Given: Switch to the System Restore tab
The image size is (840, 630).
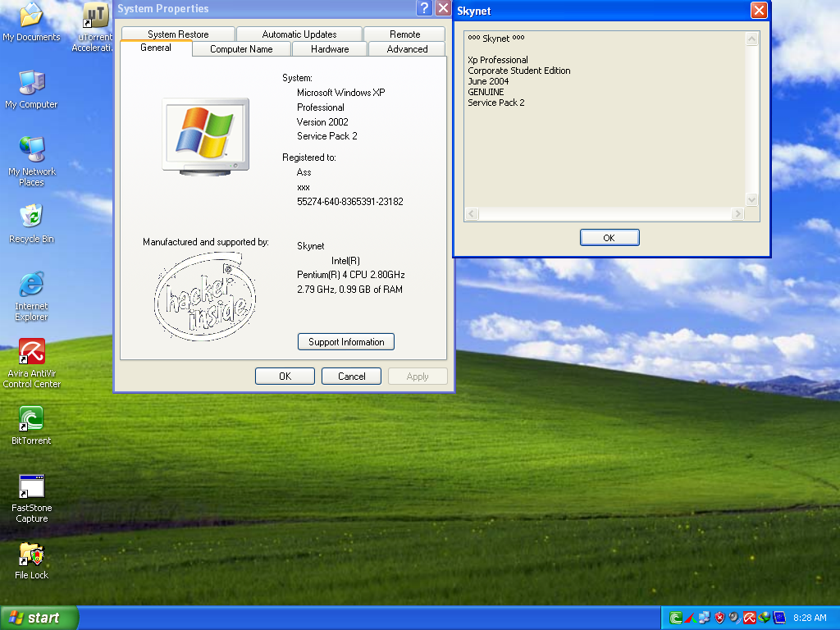Looking at the screenshot, I should pos(178,34).
